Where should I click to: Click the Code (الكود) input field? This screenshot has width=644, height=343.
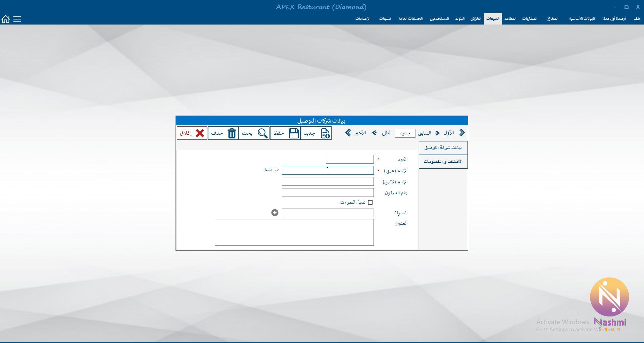(349, 159)
